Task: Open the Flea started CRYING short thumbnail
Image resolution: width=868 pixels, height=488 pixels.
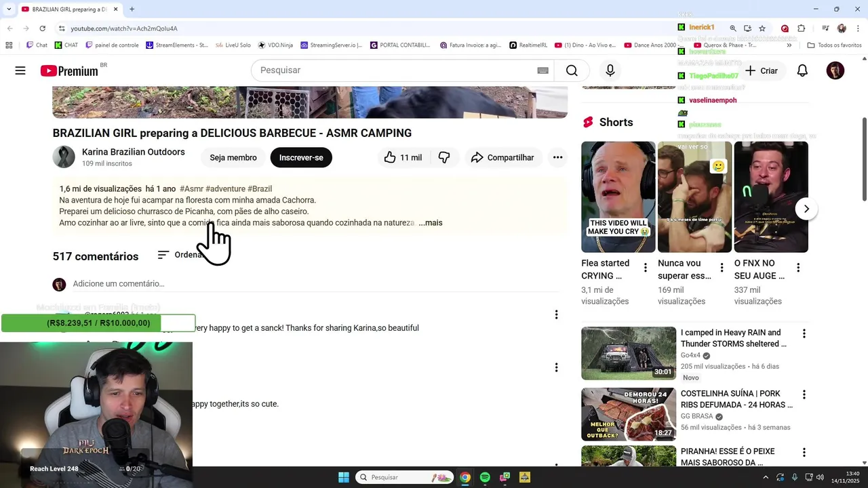Action: click(x=618, y=197)
